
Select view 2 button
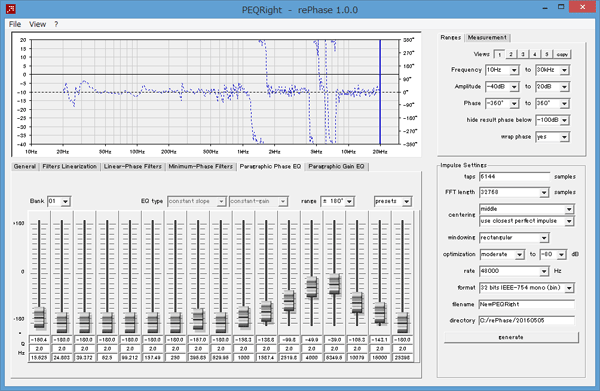511,54
